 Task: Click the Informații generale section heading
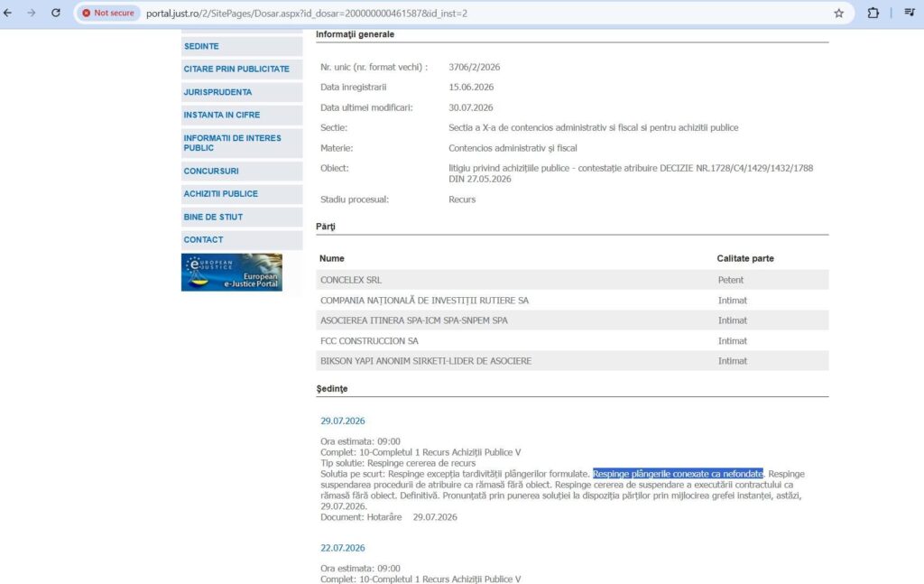click(x=355, y=34)
